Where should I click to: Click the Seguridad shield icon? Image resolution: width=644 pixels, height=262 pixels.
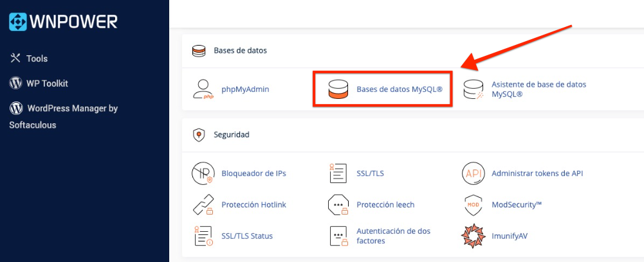(x=199, y=134)
